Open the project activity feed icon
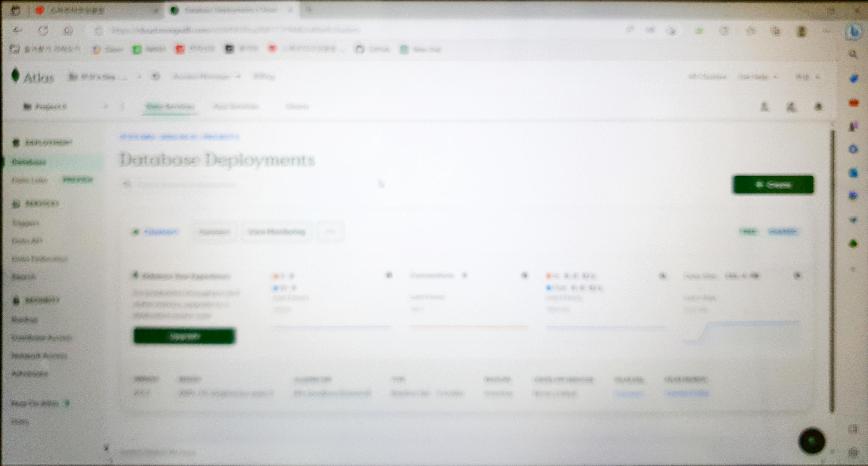Screen dimensions: 868x466 pos(791,107)
